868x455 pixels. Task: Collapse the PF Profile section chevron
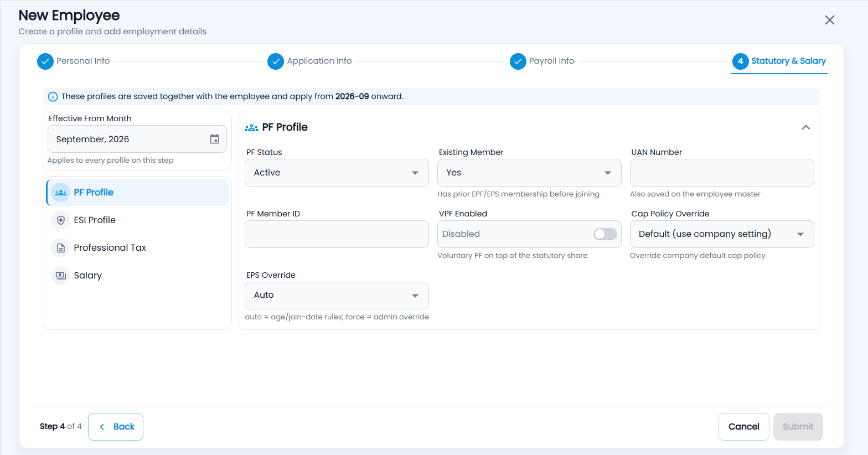click(806, 127)
